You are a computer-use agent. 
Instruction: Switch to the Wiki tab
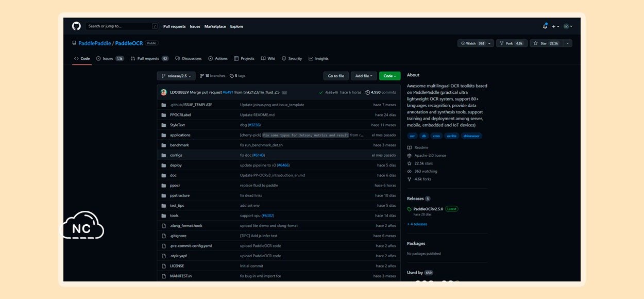[268, 59]
